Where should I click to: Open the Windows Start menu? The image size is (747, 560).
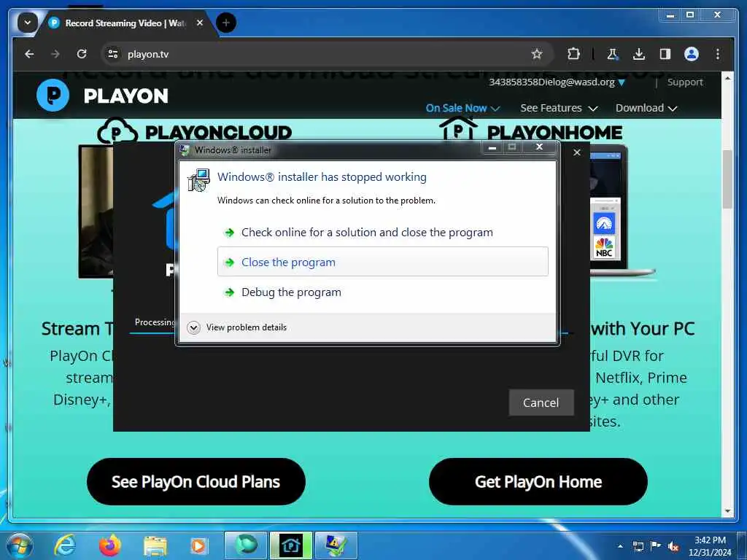coord(19,545)
